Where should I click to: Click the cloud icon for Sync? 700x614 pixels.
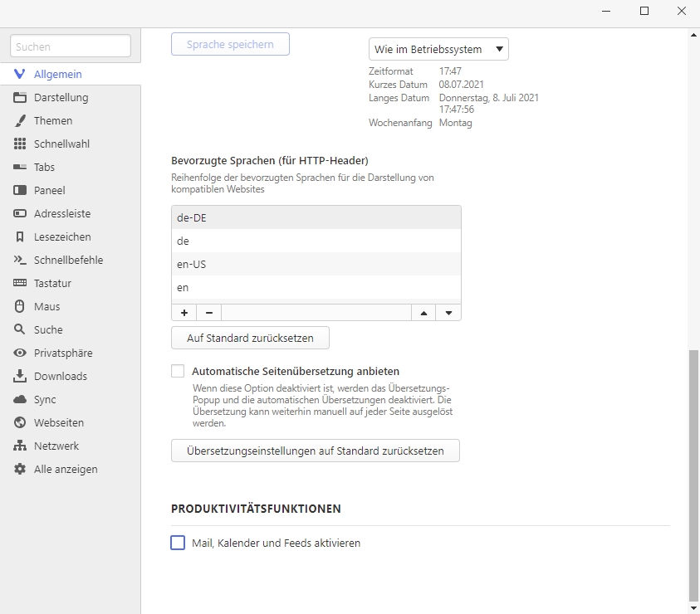point(20,399)
